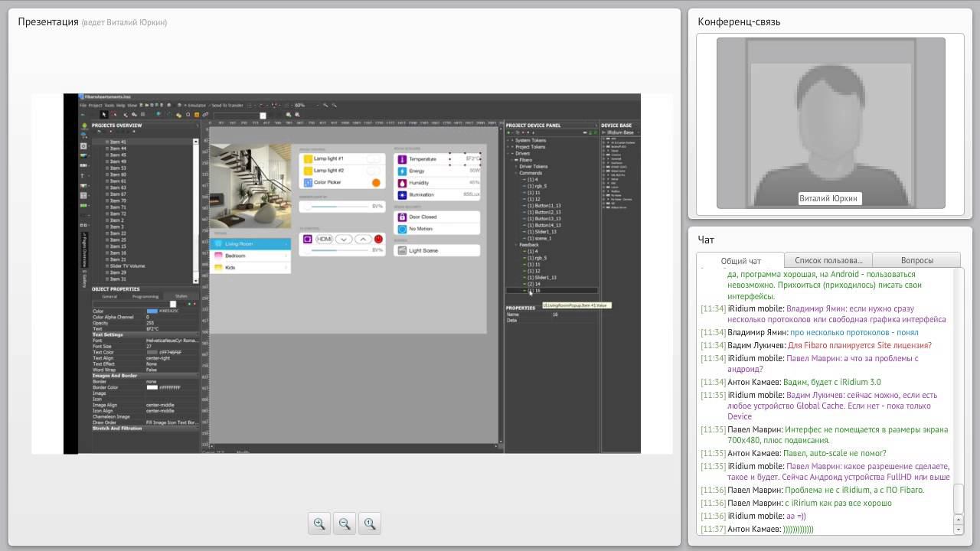Screen dimensions: 980x551
Task: Click the red power button in the TV control
Action: pyautogui.click(x=378, y=239)
